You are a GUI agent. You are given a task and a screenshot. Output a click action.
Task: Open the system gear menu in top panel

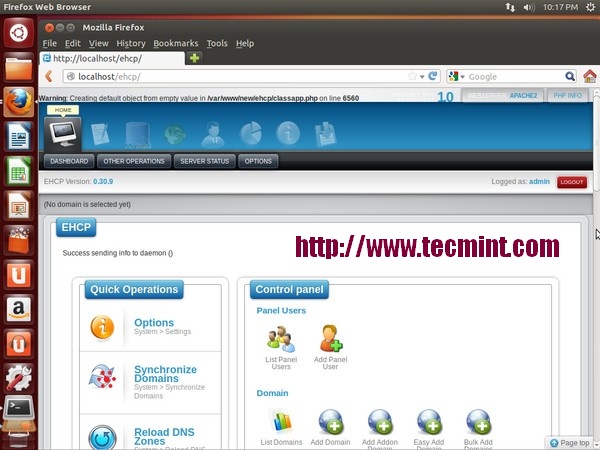tap(590, 7)
